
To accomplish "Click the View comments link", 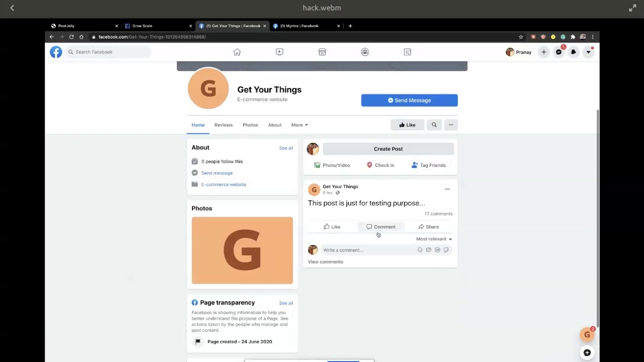I will [x=326, y=262].
